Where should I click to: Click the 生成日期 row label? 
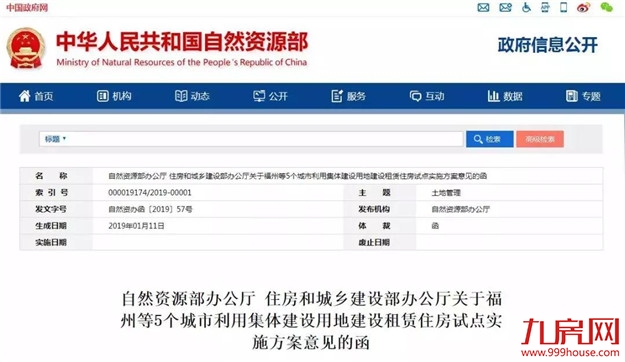point(51,226)
